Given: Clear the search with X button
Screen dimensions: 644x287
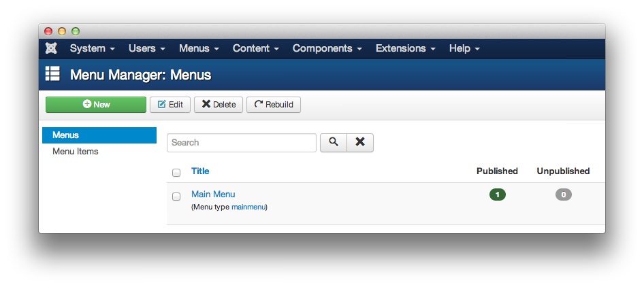Looking at the screenshot, I should click(360, 142).
